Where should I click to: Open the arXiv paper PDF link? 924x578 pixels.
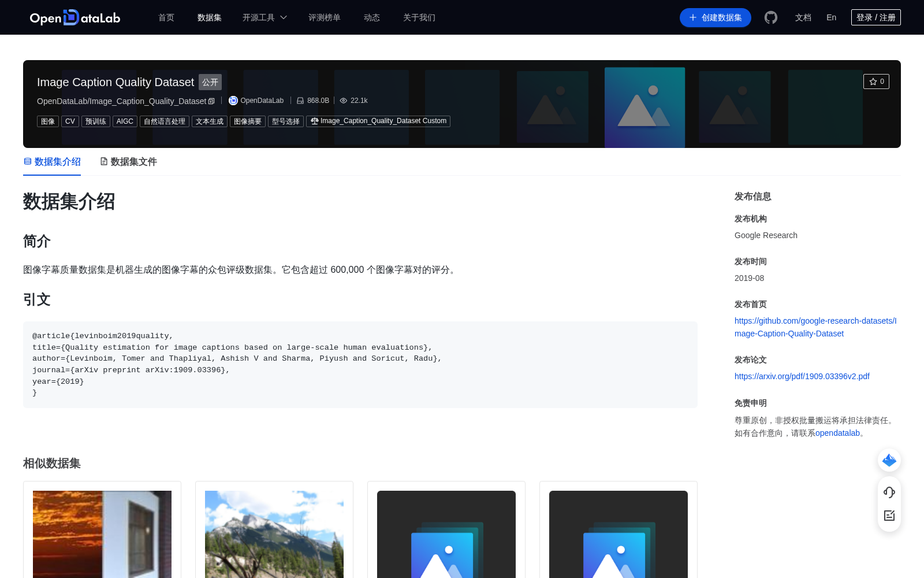(x=802, y=376)
